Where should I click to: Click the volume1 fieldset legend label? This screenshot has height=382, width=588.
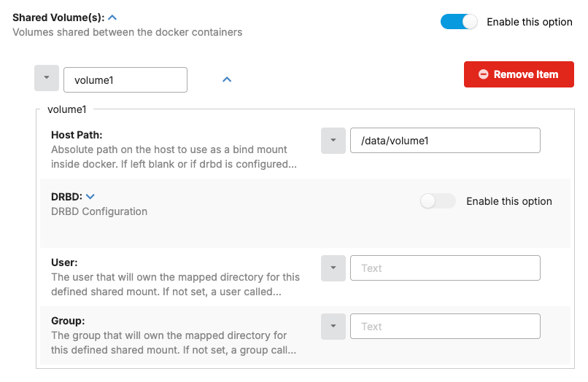point(66,109)
